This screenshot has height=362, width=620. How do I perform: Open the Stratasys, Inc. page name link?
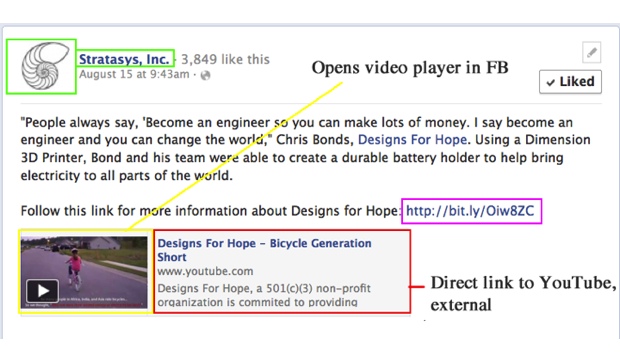coord(124,59)
